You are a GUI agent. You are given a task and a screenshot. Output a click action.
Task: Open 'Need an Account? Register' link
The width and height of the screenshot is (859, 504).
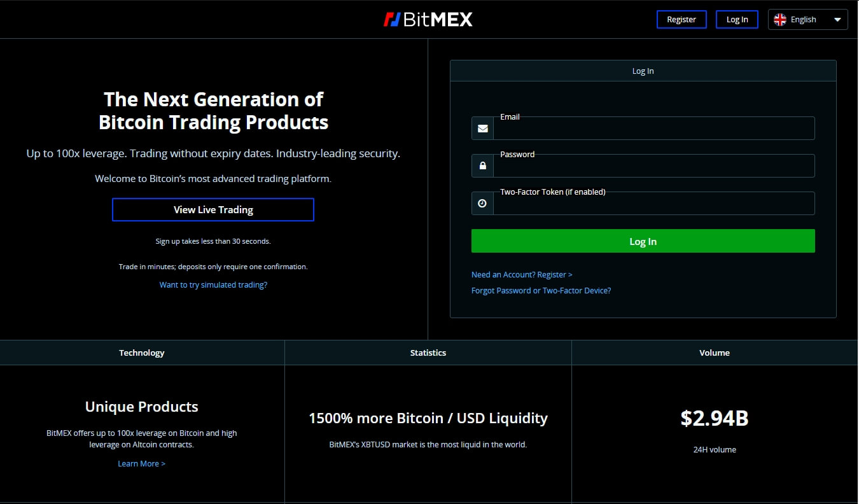(x=522, y=275)
